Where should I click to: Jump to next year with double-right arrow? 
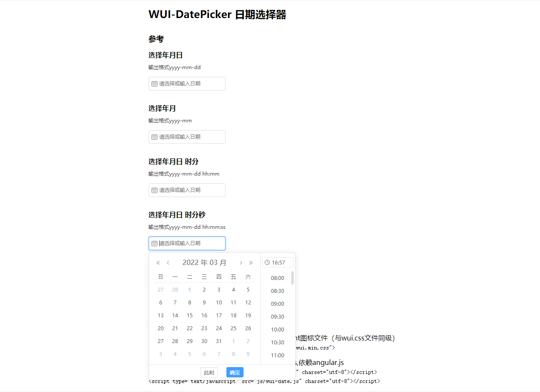pyautogui.click(x=251, y=263)
